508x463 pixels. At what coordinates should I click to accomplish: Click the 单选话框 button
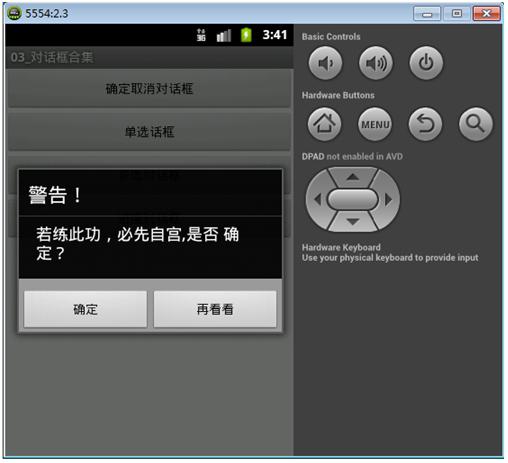click(149, 132)
